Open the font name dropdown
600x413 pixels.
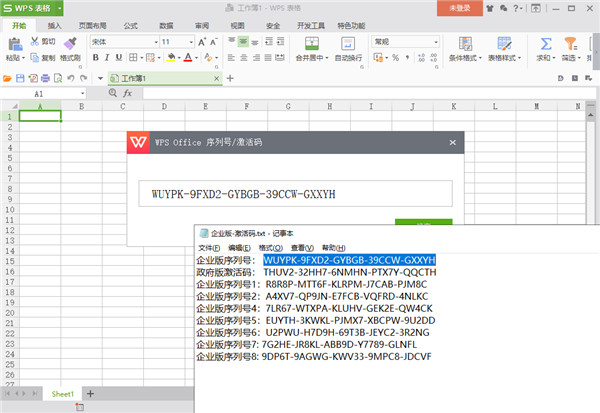click(156, 42)
